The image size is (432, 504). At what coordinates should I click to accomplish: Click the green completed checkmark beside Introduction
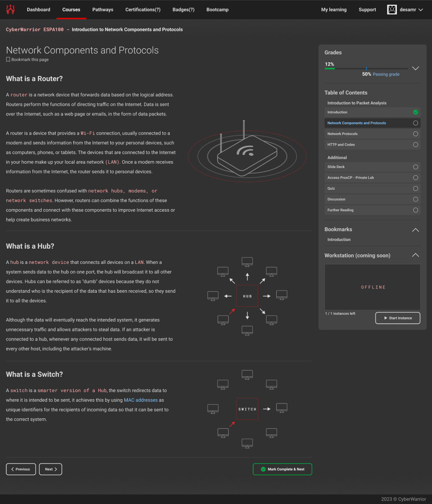(415, 112)
